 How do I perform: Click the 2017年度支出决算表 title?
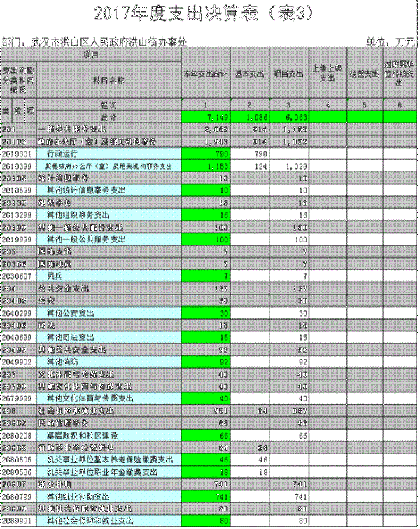(210, 14)
